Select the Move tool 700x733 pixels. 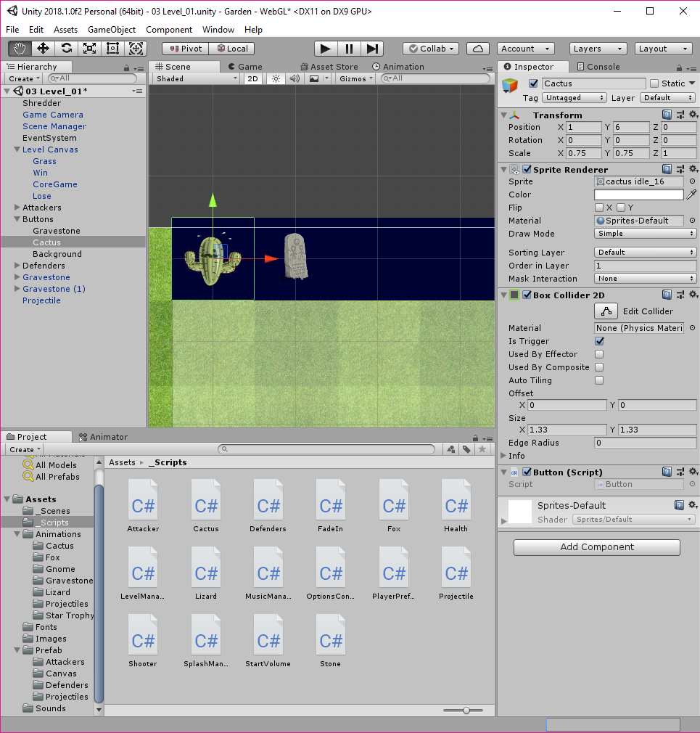pos(43,49)
